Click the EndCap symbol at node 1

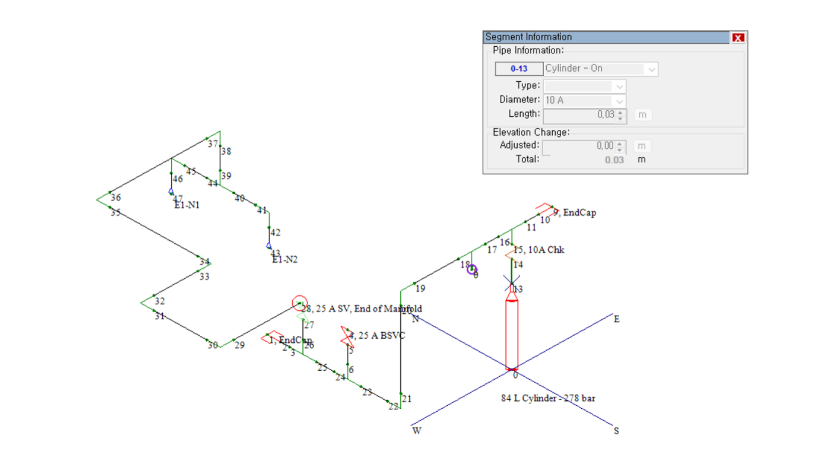coord(273,338)
